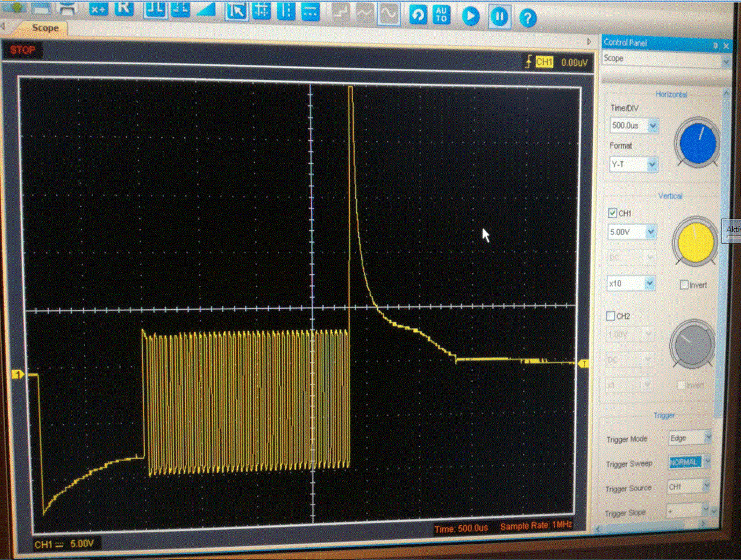
Task: Click the blue Pause button in toolbar
Action: [x=499, y=17]
